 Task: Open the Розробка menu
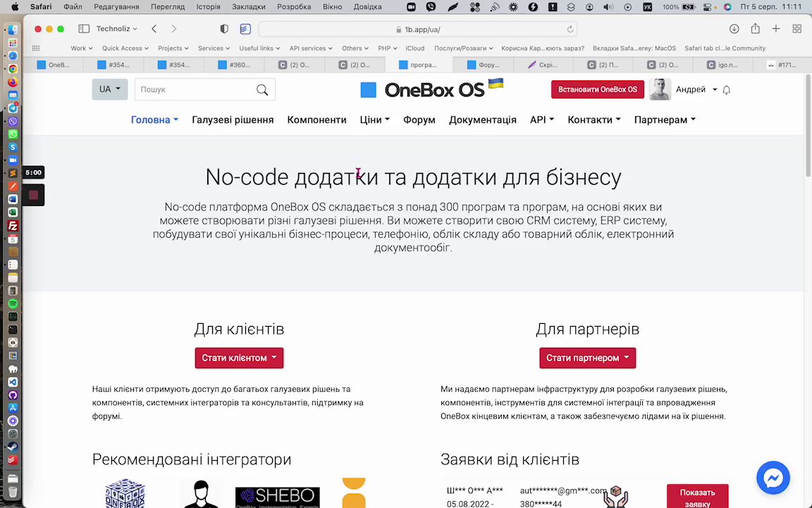click(x=294, y=7)
